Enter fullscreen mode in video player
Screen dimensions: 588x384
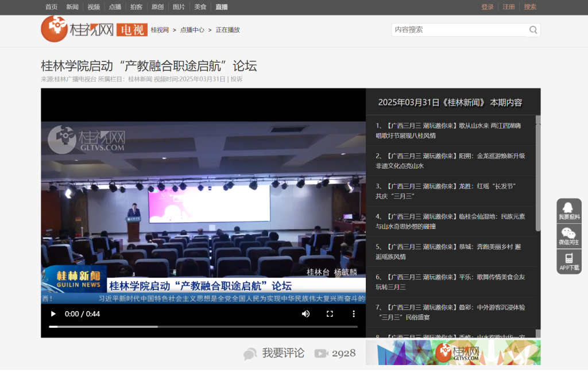(330, 314)
